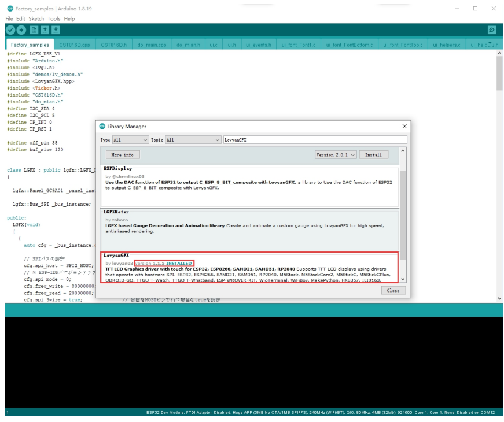The image size is (504, 422).
Task: Open the Serial Monitor icon
Action: tap(492, 29)
